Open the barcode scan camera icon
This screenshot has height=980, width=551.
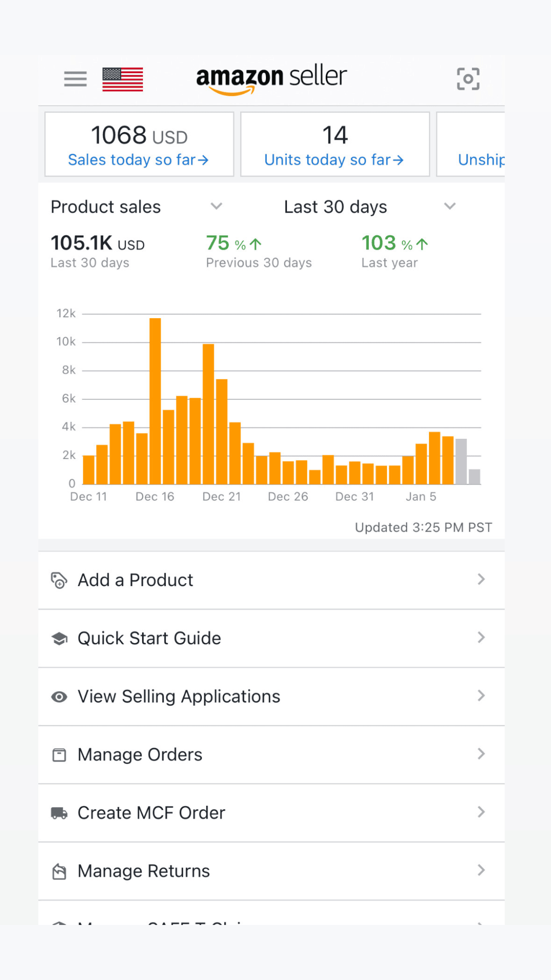pos(468,79)
